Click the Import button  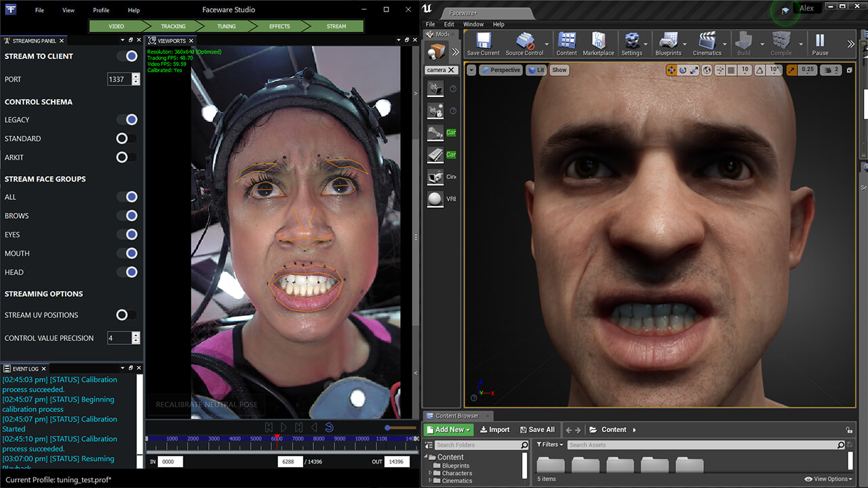tap(494, 430)
